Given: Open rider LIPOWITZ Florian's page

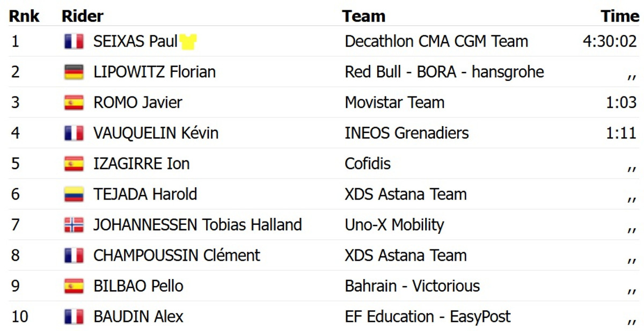Looking at the screenshot, I should (155, 72).
